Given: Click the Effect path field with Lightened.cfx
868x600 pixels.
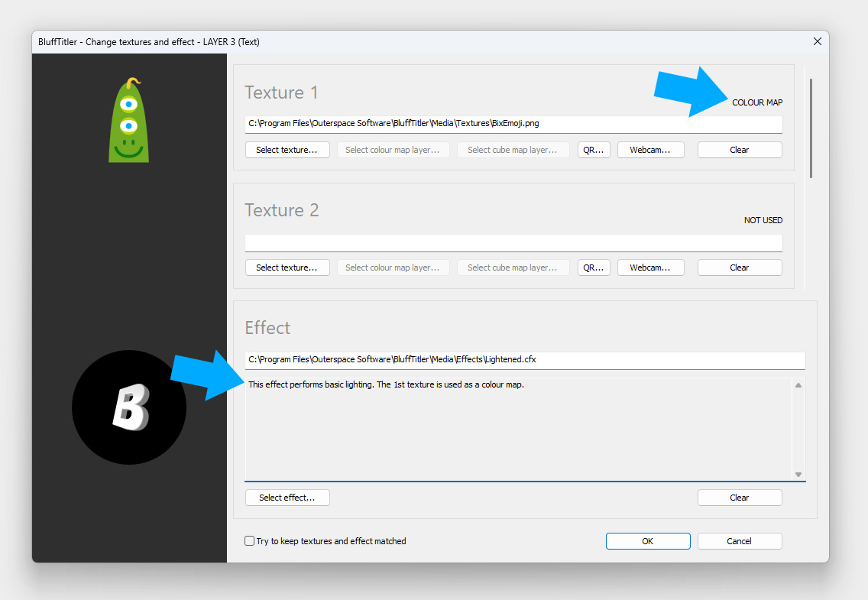Looking at the screenshot, I should pyautogui.click(x=525, y=360).
